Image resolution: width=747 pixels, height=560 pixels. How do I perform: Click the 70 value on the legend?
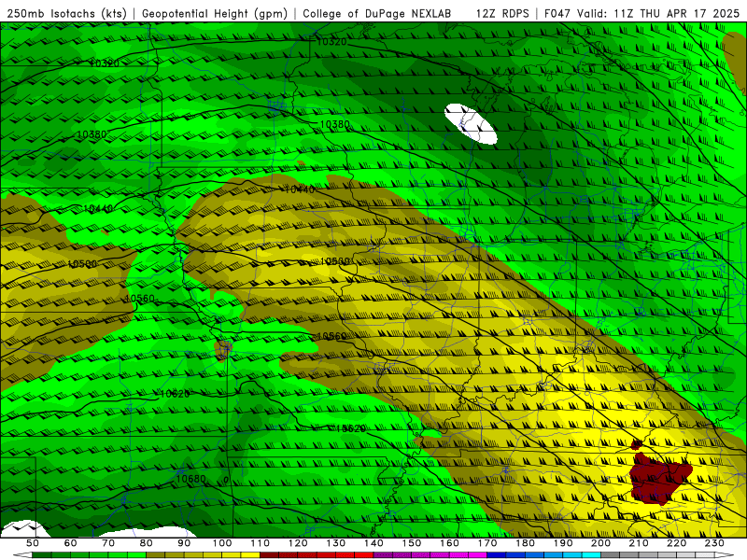(x=108, y=543)
